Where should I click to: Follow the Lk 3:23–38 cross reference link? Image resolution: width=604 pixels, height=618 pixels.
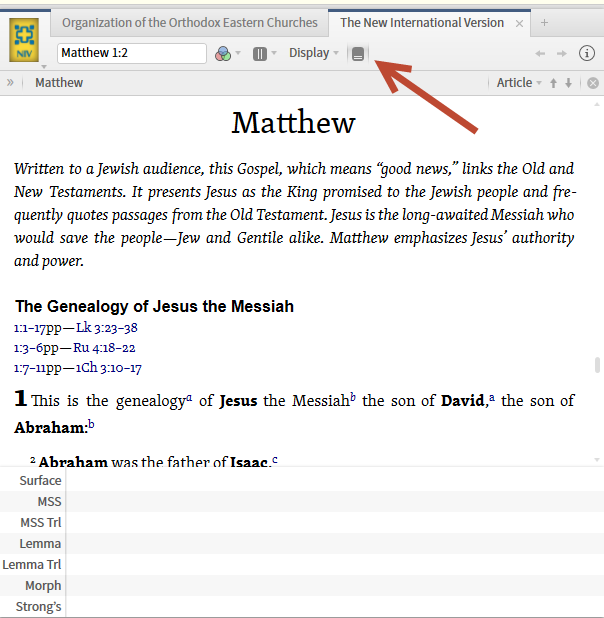click(x=106, y=328)
